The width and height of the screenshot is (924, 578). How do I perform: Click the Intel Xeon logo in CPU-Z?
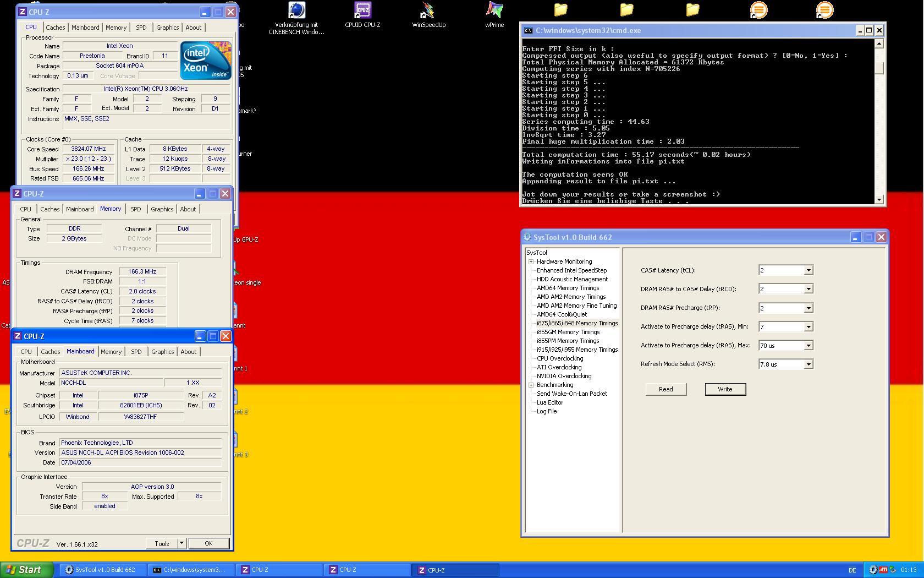coord(206,61)
